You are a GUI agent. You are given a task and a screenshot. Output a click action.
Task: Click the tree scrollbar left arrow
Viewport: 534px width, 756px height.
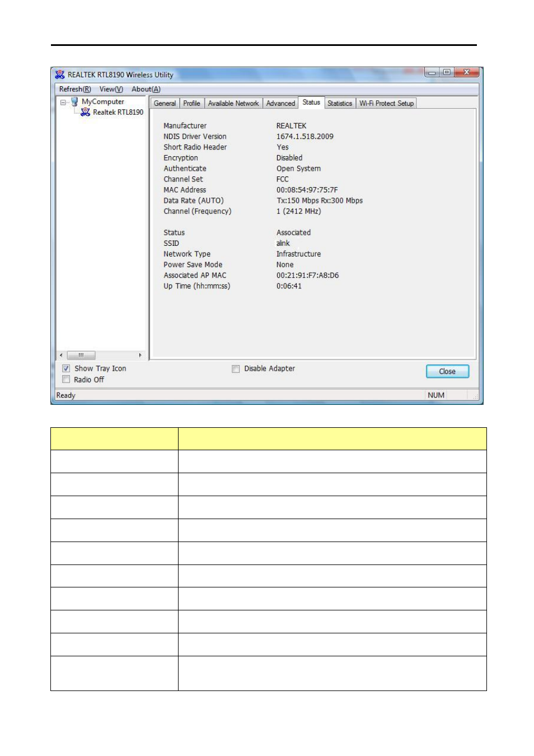point(61,355)
